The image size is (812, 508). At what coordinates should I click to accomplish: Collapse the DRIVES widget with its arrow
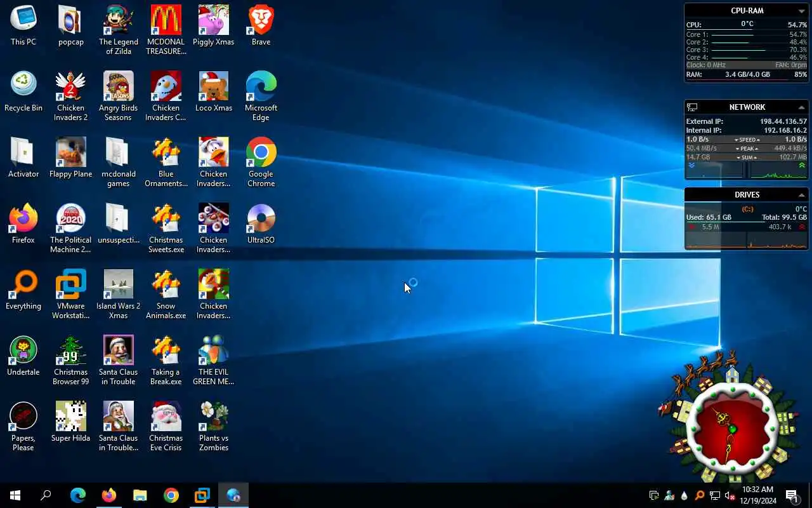(801, 195)
